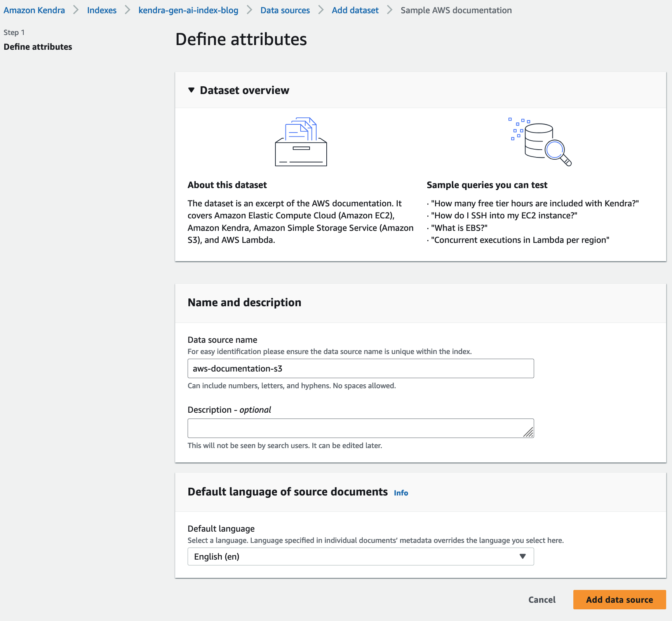Click the Lambda concurrent executions sample query
This screenshot has height=621, width=672.
[x=520, y=240]
